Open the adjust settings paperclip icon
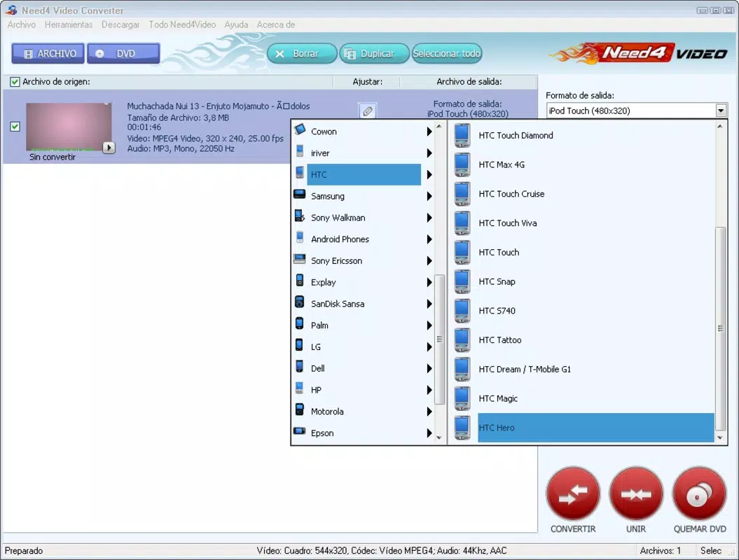The image size is (739, 560). point(367,111)
